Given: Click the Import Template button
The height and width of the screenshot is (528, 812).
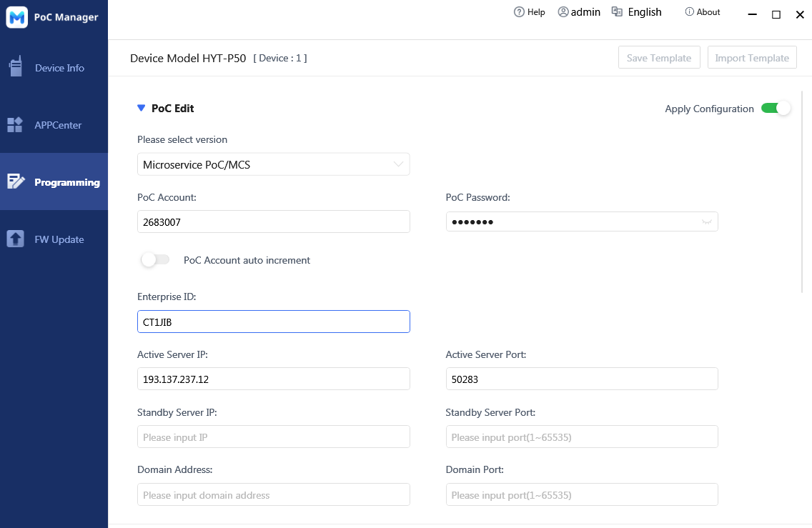Looking at the screenshot, I should [751, 58].
